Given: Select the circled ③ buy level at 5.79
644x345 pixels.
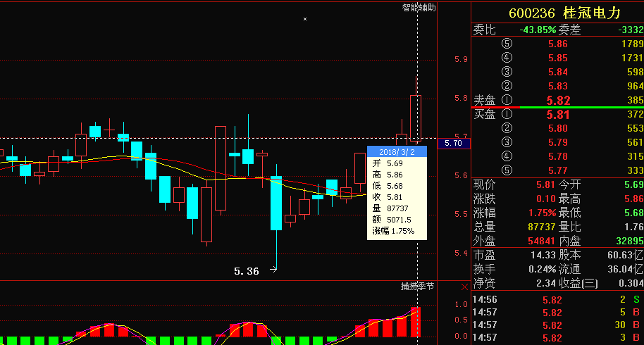Looking at the screenshot, I should point(507,142).
